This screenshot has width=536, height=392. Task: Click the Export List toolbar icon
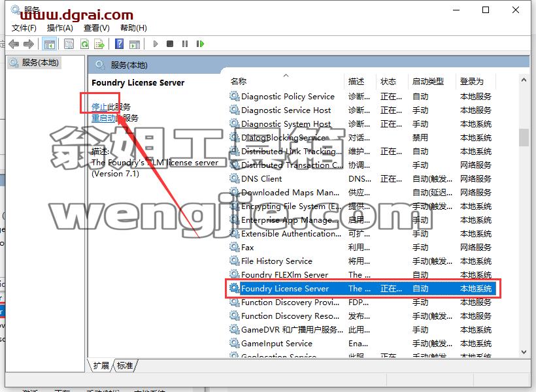pyautogui.click(x=99, y=44)
